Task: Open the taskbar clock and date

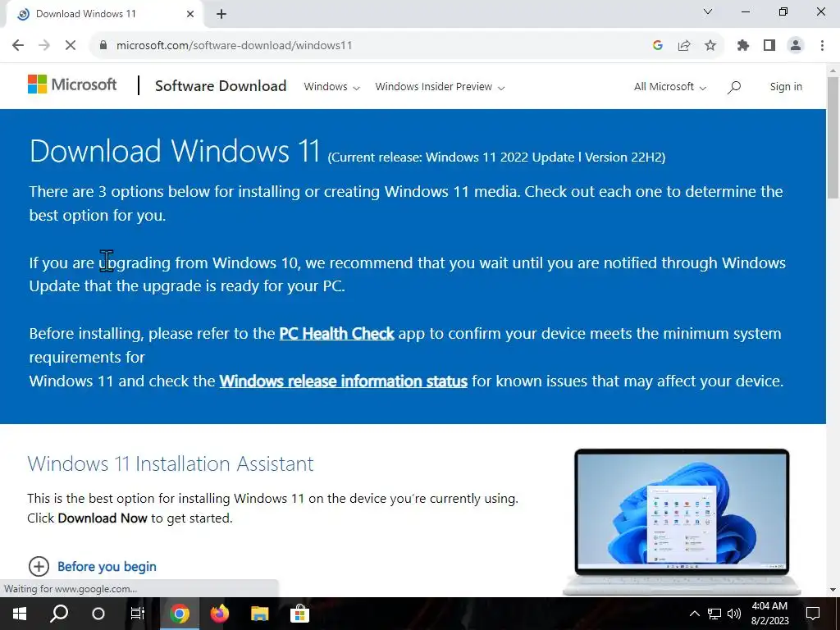Action: tap(769, 614)
